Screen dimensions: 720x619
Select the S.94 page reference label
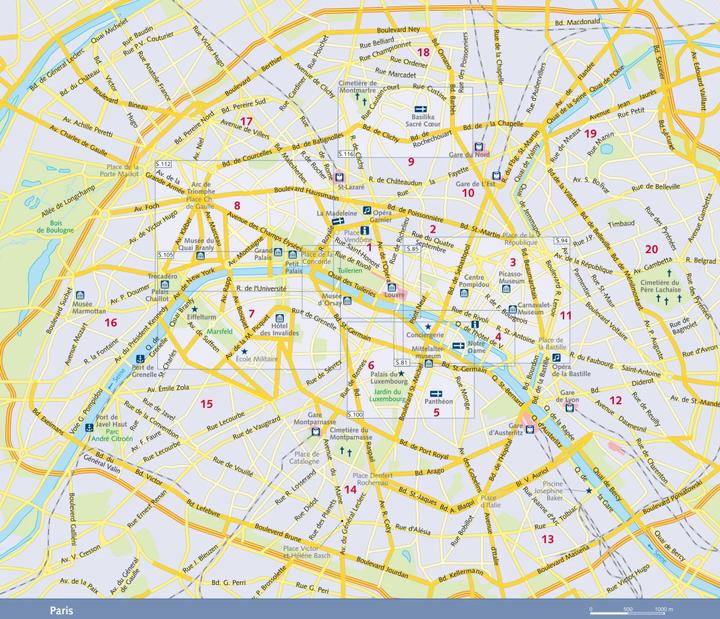[x=562, y=241]
